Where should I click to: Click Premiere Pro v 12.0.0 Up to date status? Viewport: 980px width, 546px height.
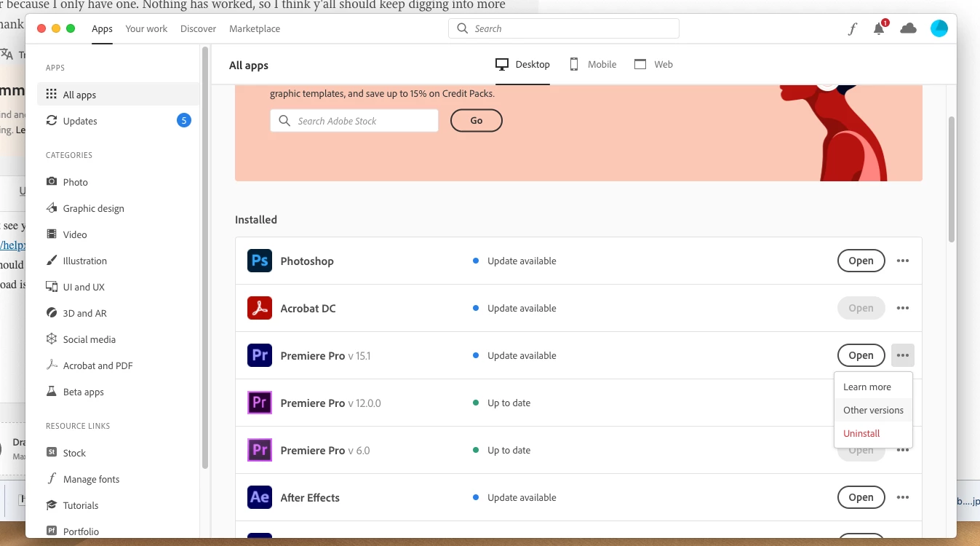coord(501,403)
